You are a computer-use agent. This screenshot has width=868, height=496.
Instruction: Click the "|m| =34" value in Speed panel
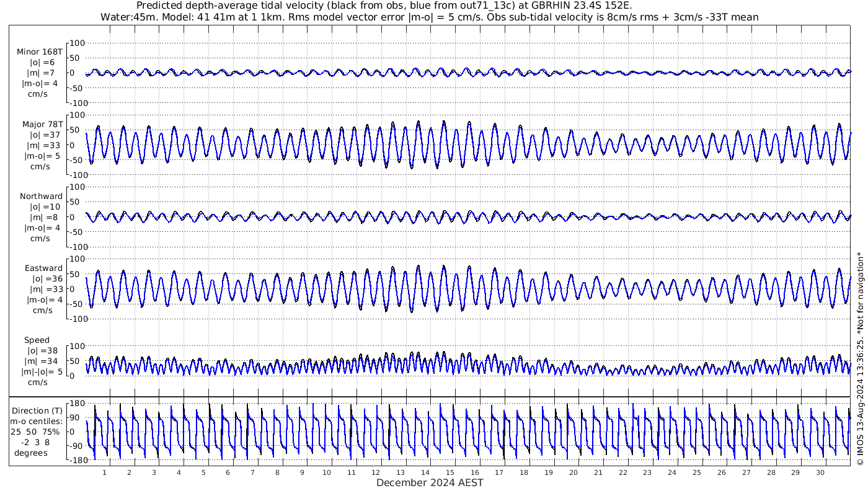pyautogui.click(x=44, y=361)
